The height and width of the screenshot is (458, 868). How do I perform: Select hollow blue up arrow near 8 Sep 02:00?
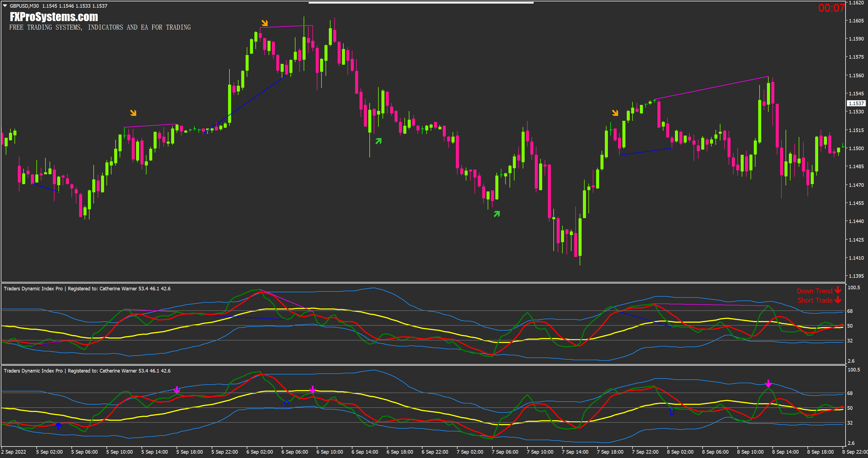(x=672, y=411)
